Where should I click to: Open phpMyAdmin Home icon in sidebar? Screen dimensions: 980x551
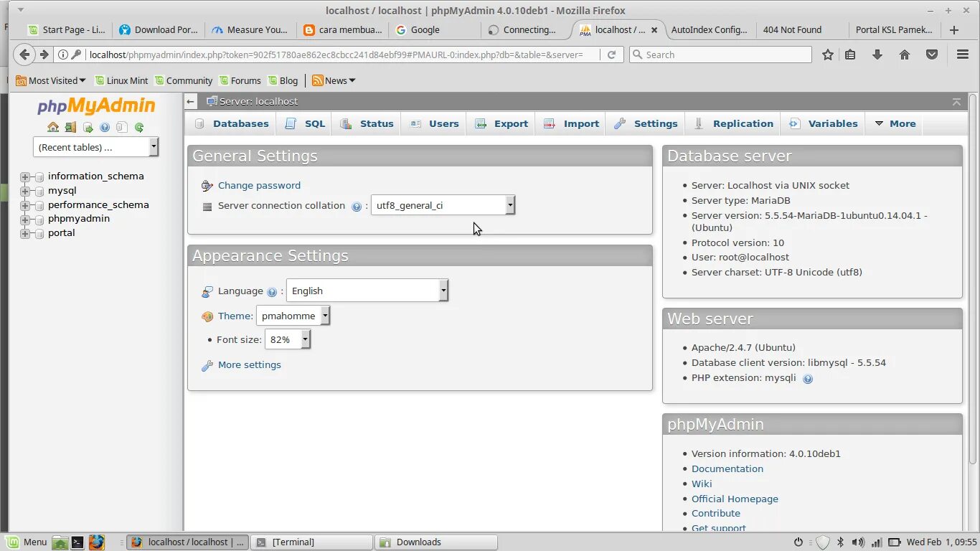[x=53, y=128]
